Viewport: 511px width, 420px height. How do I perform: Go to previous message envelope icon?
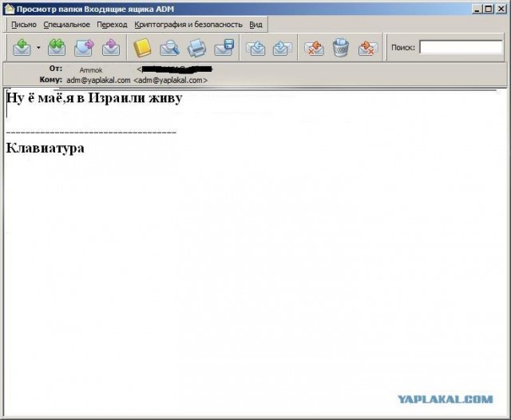click(x=255, y=48)
